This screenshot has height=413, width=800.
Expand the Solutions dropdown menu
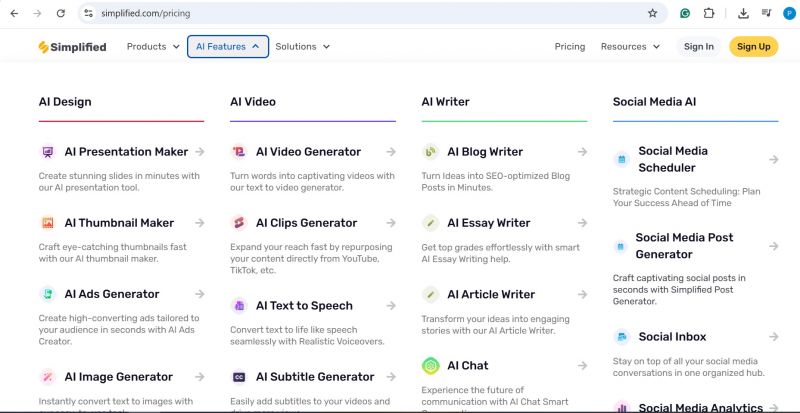(x=303, y=46)
